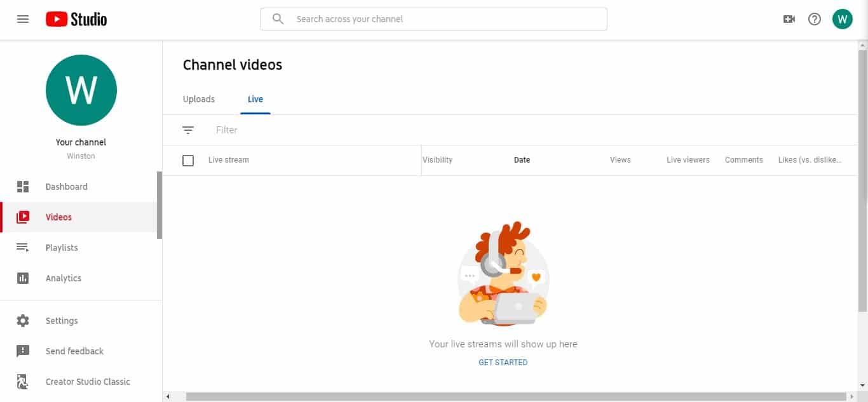The image size is (868, 402).
Task: Sort the list by Date column
Action: 522,160
